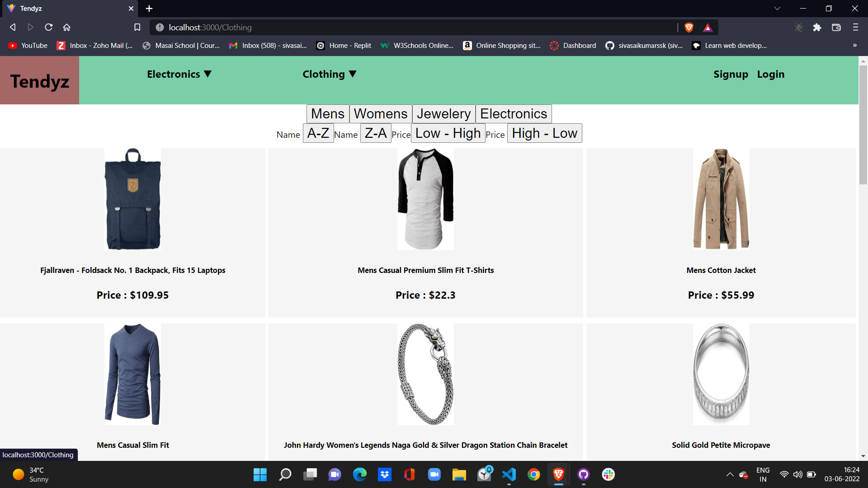Open Brave wallet icon in toolbar
The height and width of the screenshot is (488, 868).
836,28
